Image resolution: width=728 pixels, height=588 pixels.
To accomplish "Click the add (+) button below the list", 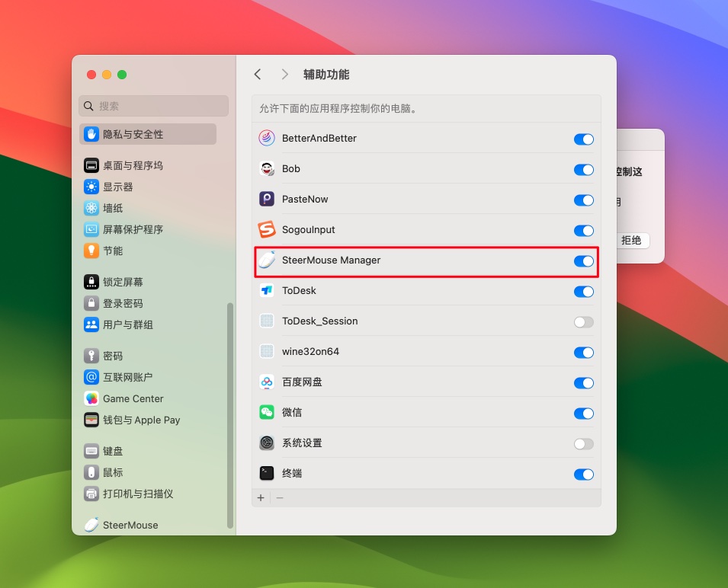I will 260,497.
